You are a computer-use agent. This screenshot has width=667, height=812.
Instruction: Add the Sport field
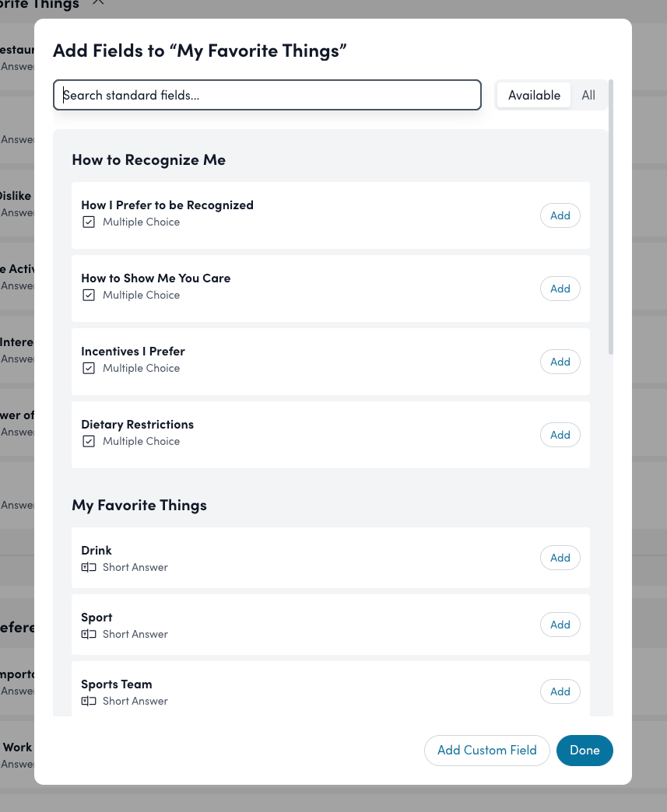pyautogui.click(x=560, y=625)
